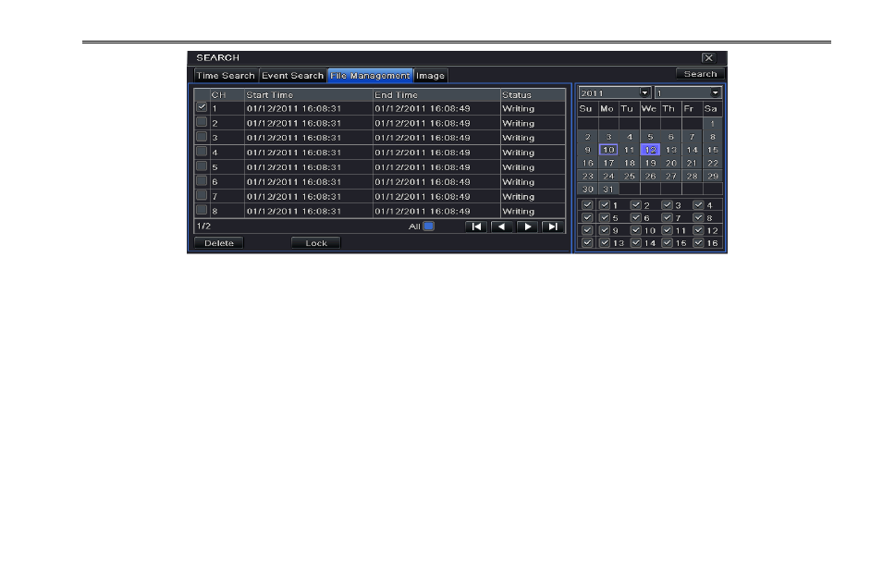Viewport: 883px width, 588px height.
Task: Pick day 20 in the calendar
Action: tap(670, 163)
